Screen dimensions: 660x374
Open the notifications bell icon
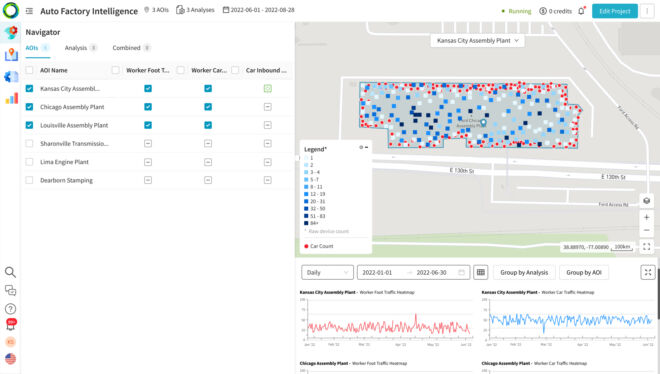tap(581, 11)
